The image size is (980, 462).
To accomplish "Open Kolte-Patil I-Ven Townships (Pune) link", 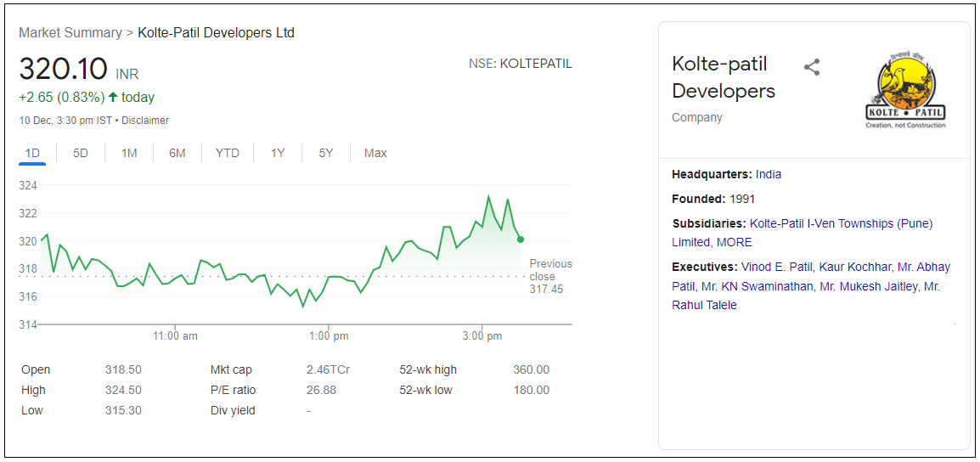I will click(841, 223).
